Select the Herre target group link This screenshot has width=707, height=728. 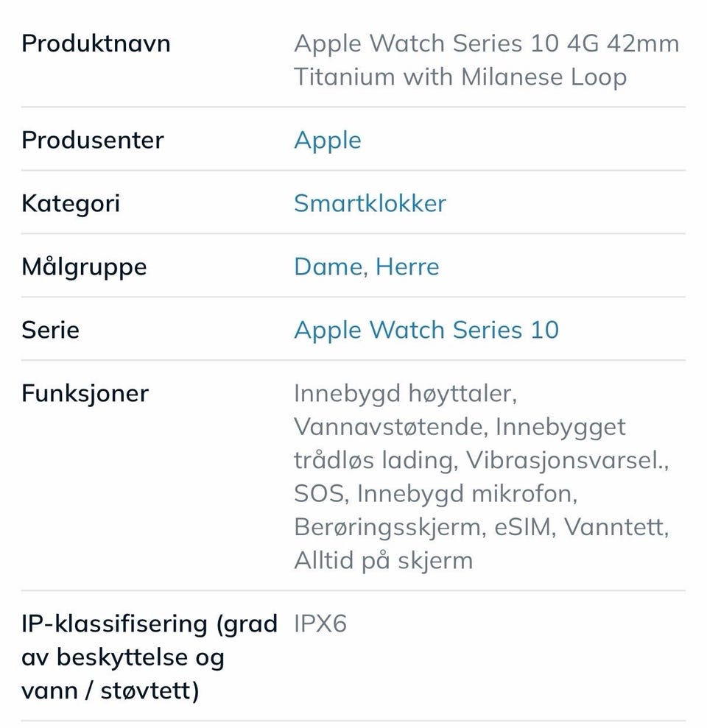[x=407, y=267]
